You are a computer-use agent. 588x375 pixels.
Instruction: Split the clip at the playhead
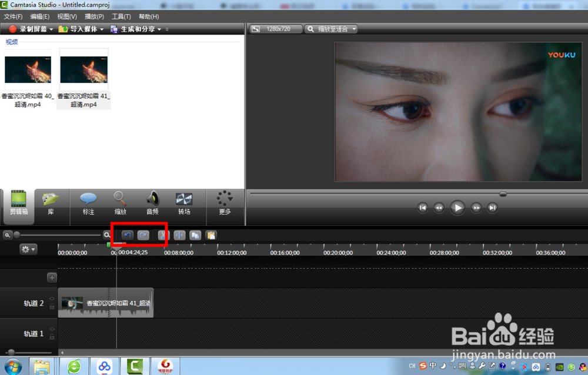[x=179, y=235]
